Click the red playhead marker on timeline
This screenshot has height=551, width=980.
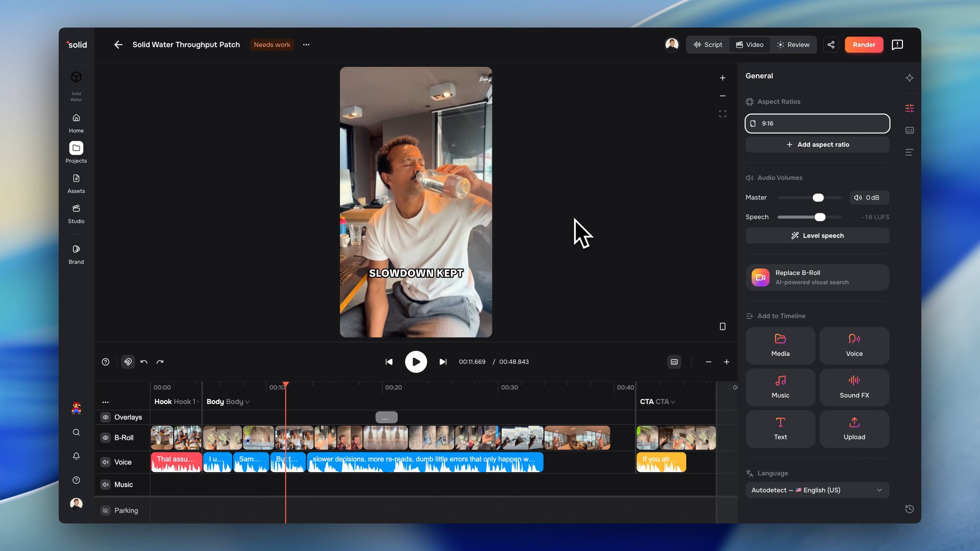(285, 384)
